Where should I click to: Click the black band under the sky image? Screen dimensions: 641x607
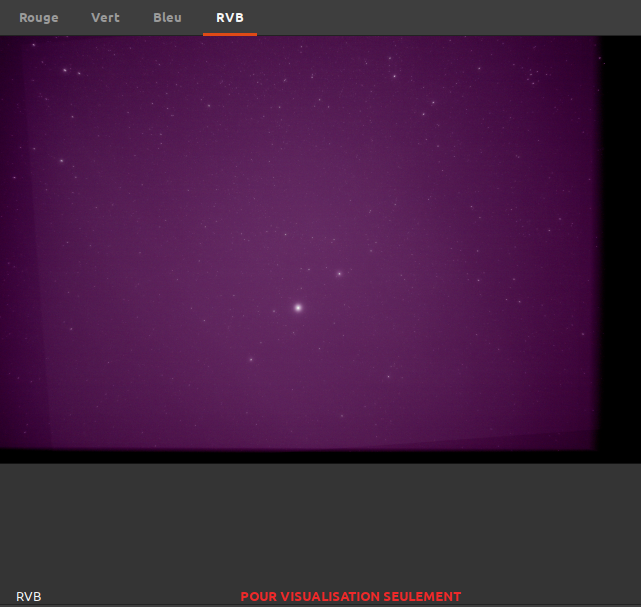pos(300,457)
